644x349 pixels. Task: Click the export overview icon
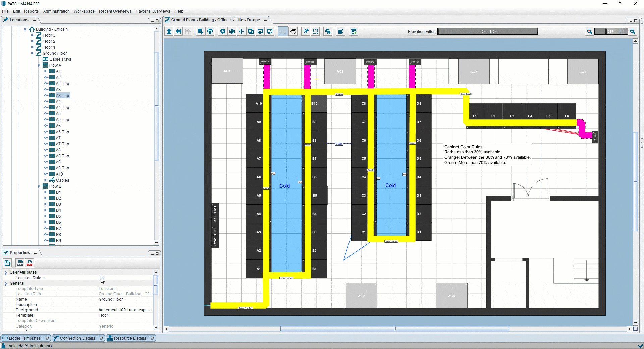(200, 31)
